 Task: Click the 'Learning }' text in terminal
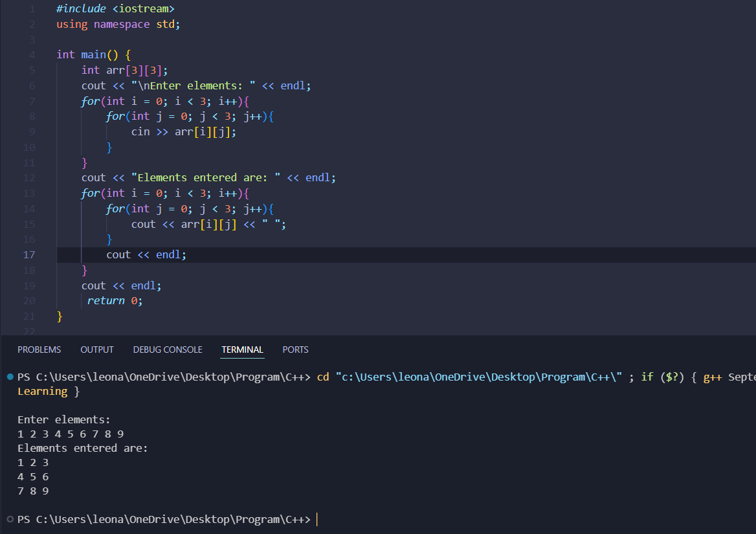(49, 392)
